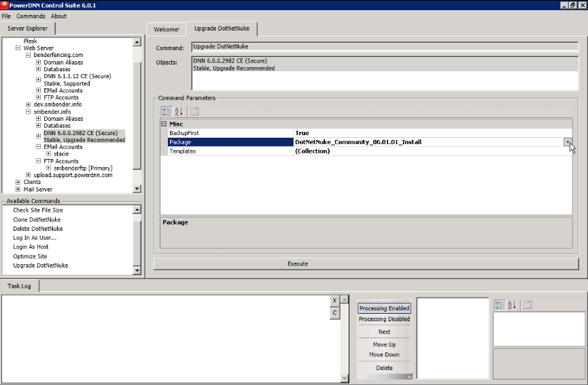This screenshot has width=588, height=385.
Task: Select stacie email account in tree
Action: click(61, 154)
